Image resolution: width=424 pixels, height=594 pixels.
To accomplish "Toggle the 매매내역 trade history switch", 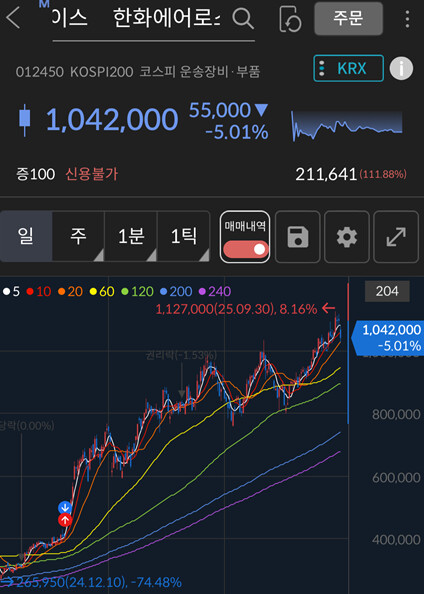I will pyautogui.click(x=245, y=249).
